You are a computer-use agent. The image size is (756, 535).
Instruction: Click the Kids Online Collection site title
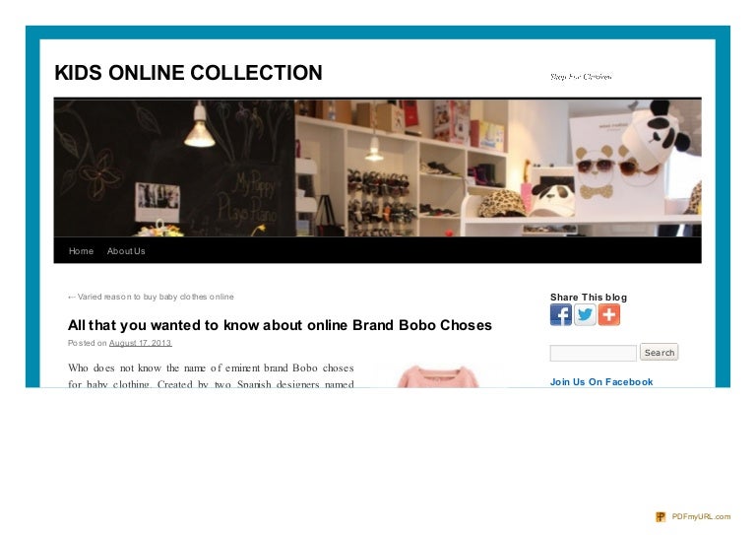[189, 73]
